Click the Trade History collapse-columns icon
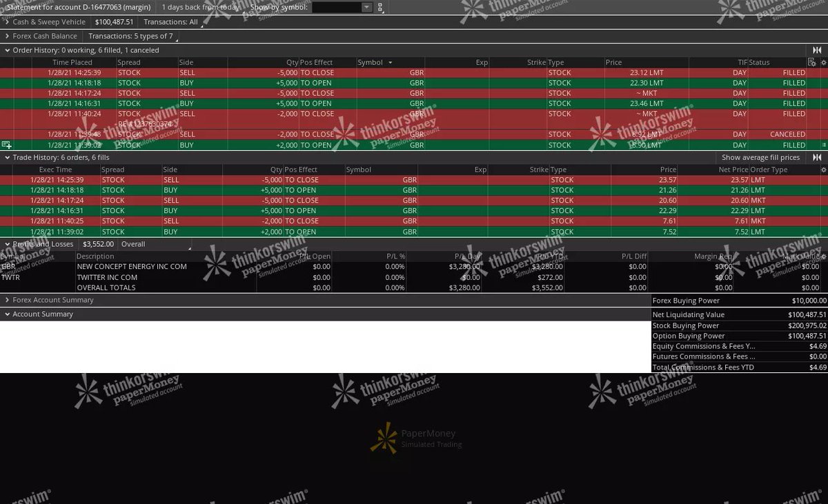This screenshot has height=504, width=828. [817, 158]
